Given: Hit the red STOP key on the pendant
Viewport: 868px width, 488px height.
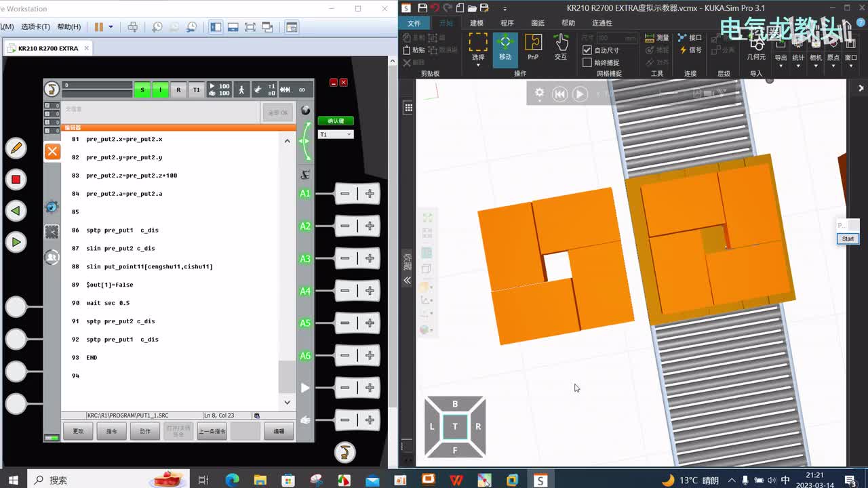Looking at the screenshot, I should tap(16, 180).
